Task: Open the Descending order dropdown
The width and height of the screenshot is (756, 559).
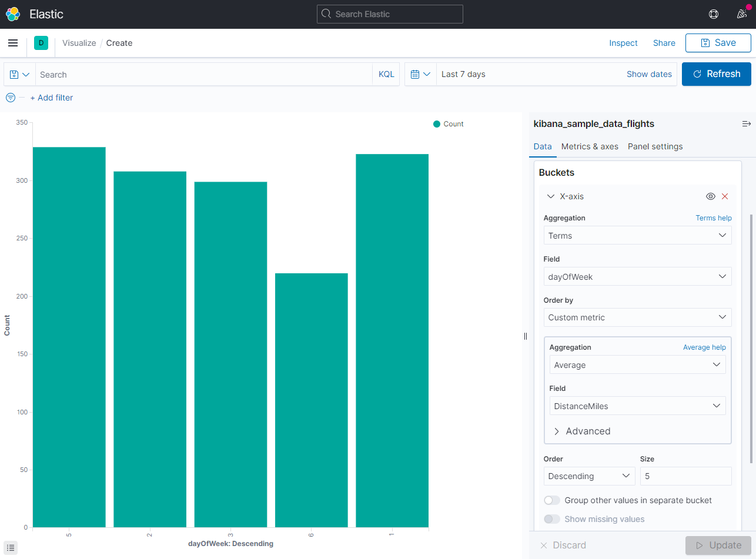Action: tap(589, 476)
